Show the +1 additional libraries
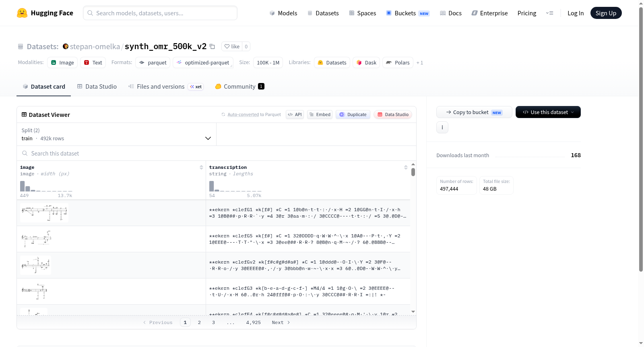Viewport: 644px width, 347px height. coord(420,62)
